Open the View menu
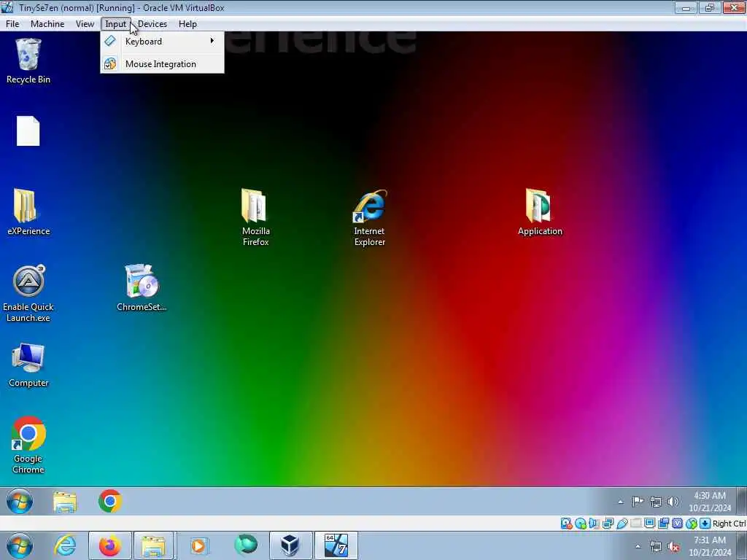This screenshot has width=747, height=560. tap(85, 24)
